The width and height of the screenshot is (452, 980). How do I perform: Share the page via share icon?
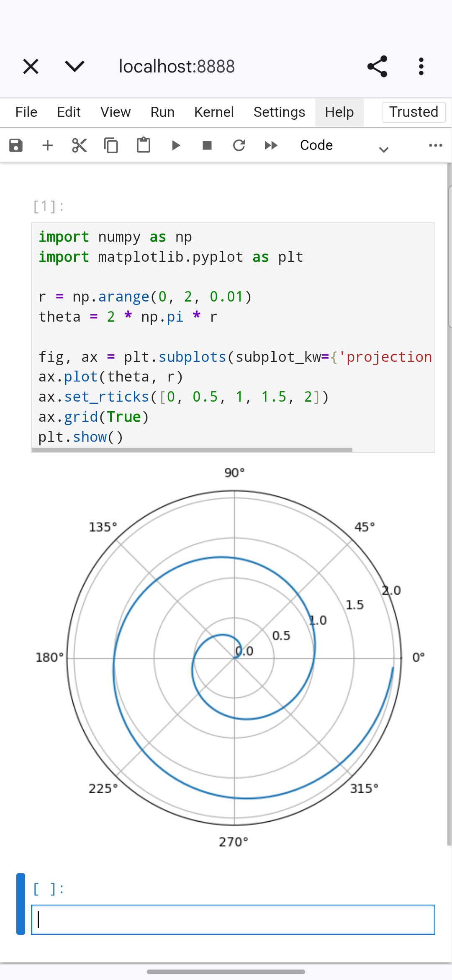pyautogui.click(x=378, y=67)
